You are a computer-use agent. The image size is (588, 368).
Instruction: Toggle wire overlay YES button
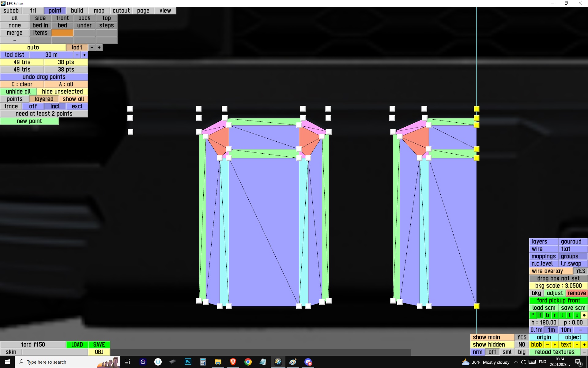click(x=580, y=271)
